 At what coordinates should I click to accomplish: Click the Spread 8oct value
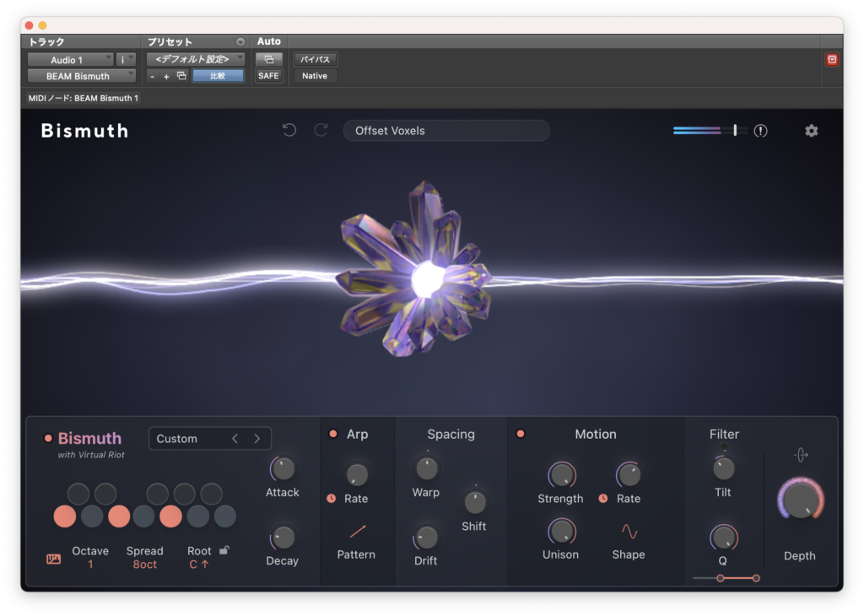pos(145,565)
